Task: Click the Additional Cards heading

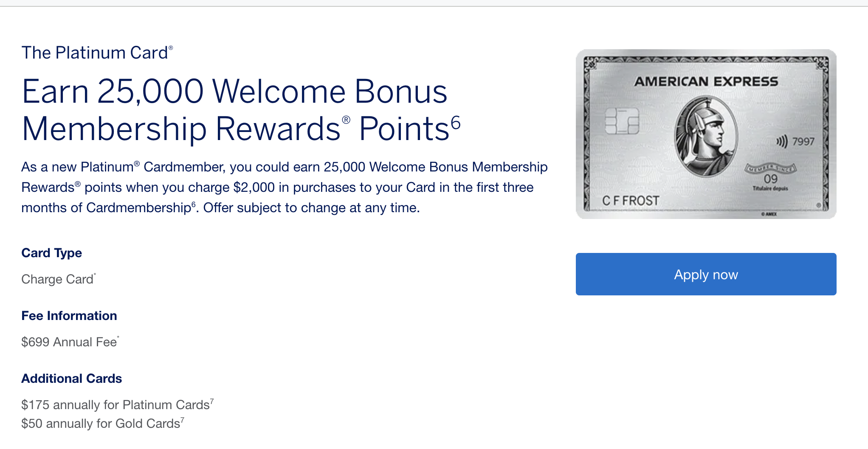Action: 72,379
